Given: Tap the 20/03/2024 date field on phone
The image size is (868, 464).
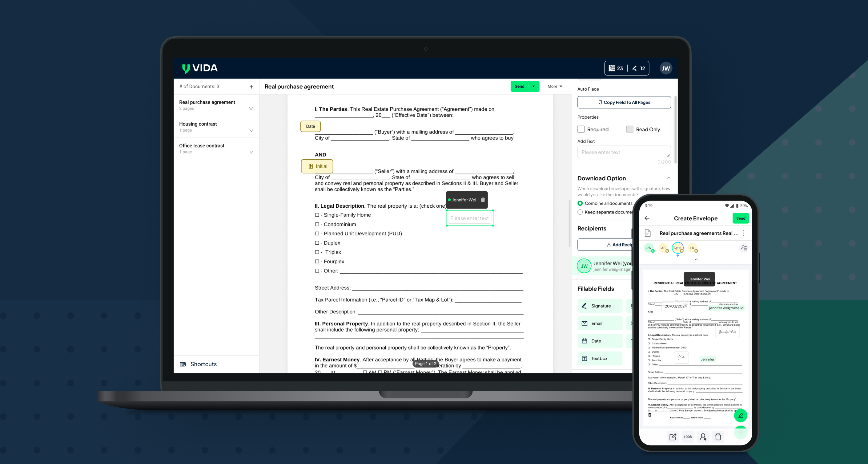Looking at the screenshot, I should coord(675,306).
